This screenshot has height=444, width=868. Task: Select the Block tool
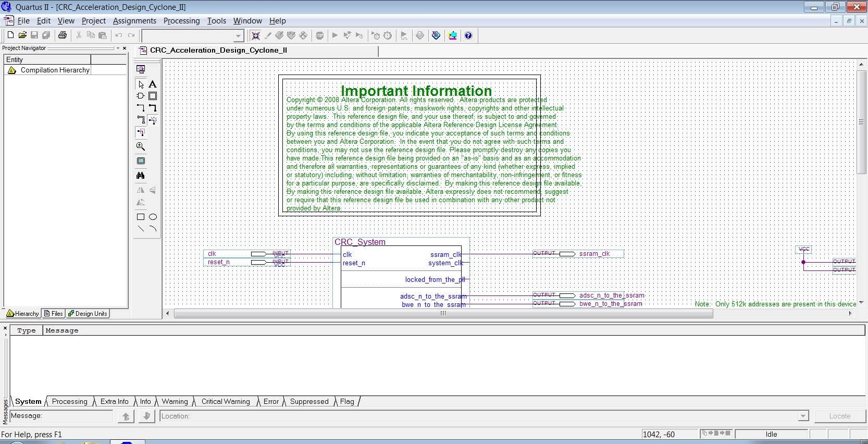click(153, 96)
